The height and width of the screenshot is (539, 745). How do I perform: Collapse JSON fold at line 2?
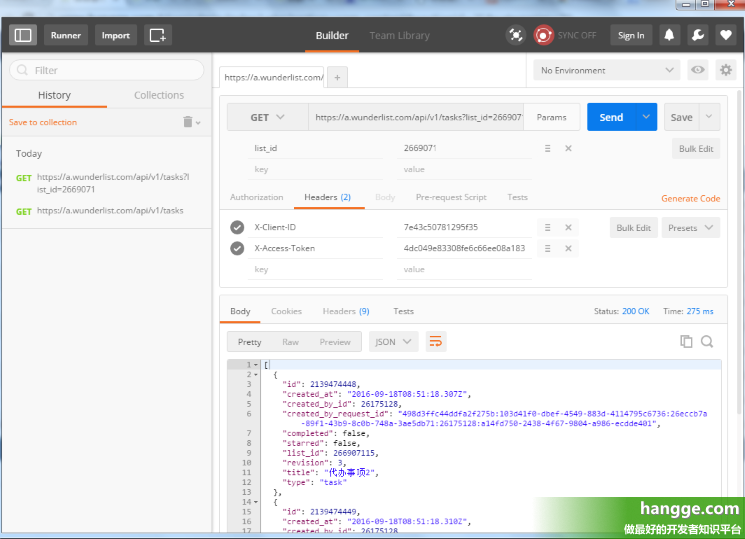point(256,375)
